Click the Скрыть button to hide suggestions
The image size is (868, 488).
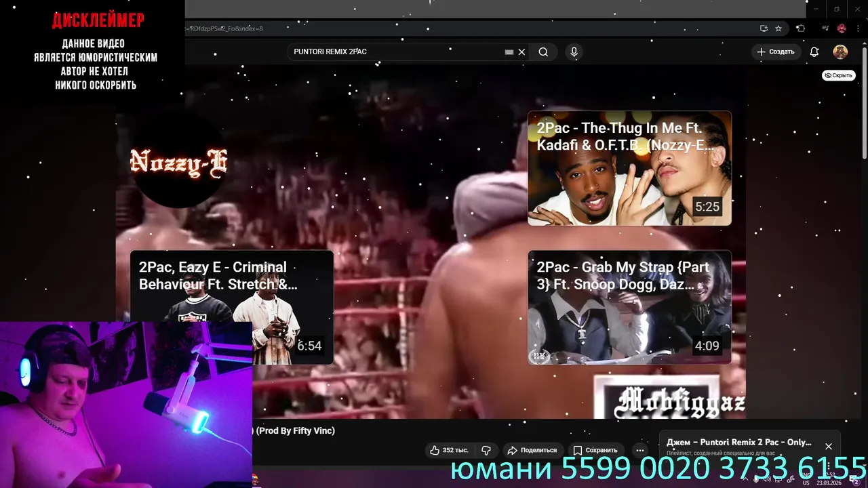839,75
